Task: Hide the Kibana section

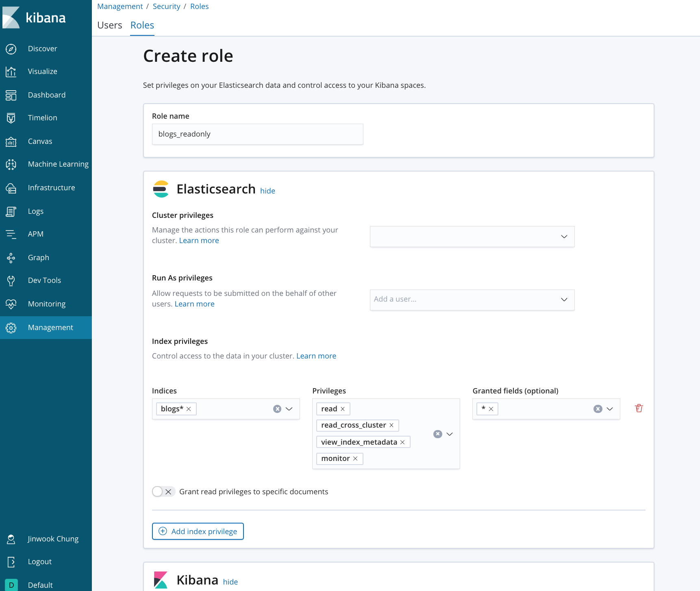Action: click(x=230, y=582)
